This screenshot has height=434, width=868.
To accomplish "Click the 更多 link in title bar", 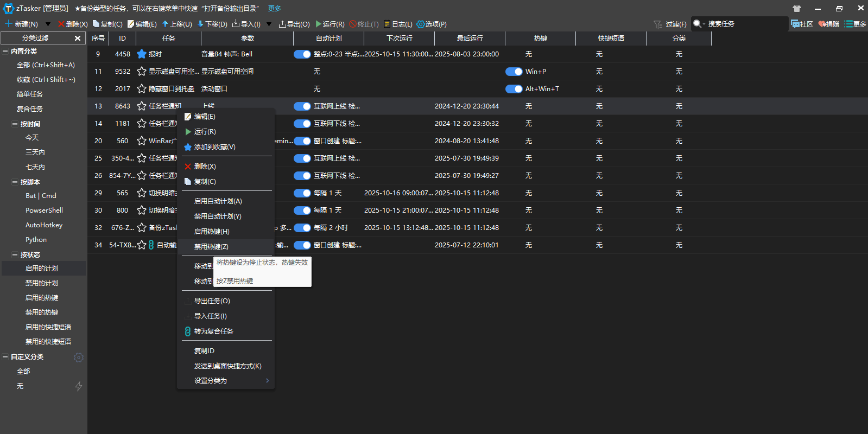I will pyautogui.click(x=274, y=9).
